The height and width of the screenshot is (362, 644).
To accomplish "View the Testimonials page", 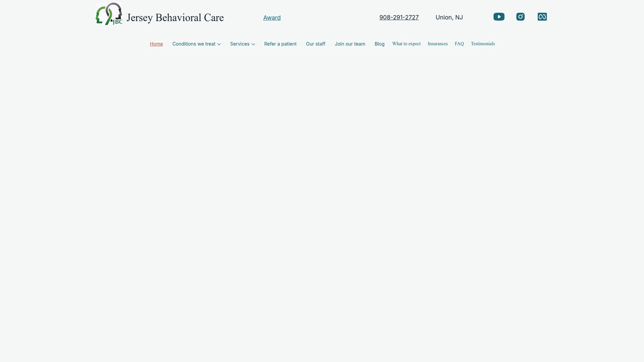I will (x=483, y=44).
